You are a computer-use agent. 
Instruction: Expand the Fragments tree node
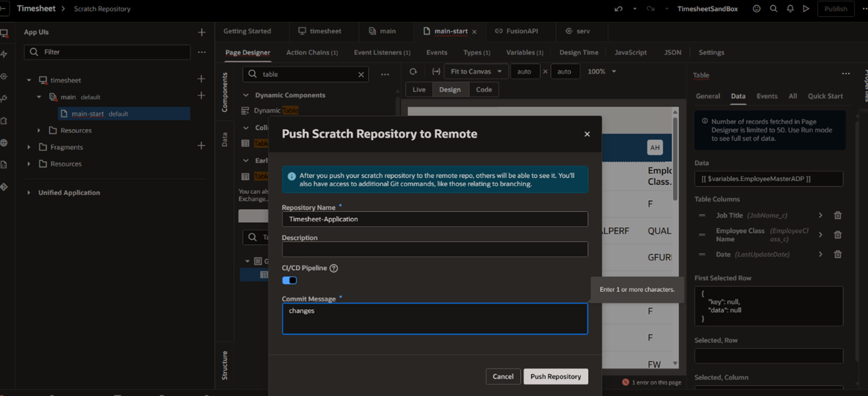pyautogui.click(x=29, y=147)
